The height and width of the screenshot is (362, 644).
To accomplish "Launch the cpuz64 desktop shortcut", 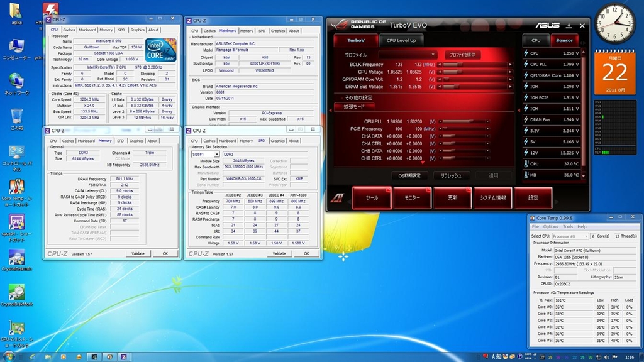I will (16, 228).
